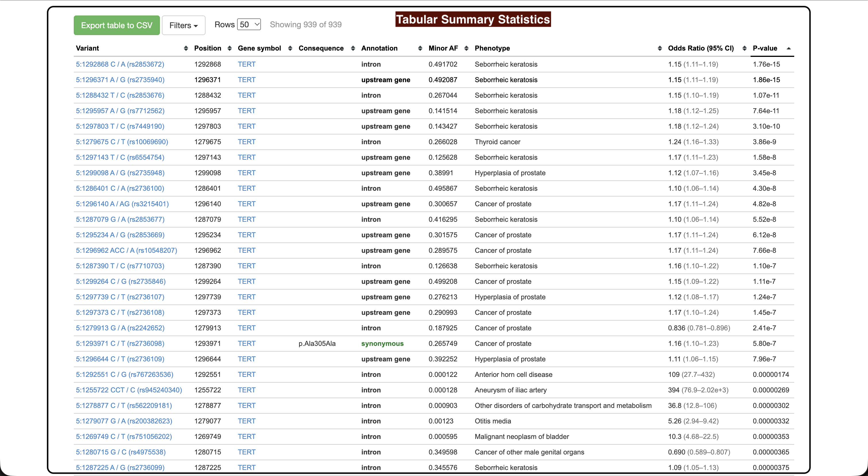
Task: Click the Phenotype column header
Action: pyautogui.click(x=492, y=48)
